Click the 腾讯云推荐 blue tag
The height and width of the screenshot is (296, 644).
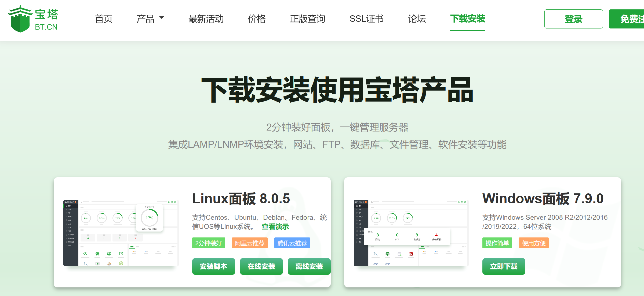292,243
